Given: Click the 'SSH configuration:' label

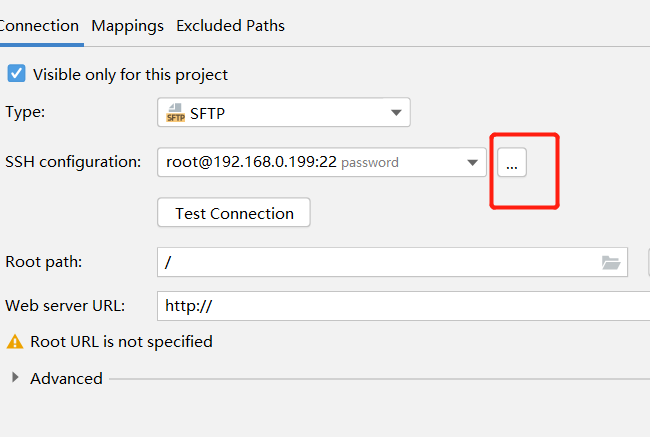Looking at the screenshot, I should [x=73, y=162].
